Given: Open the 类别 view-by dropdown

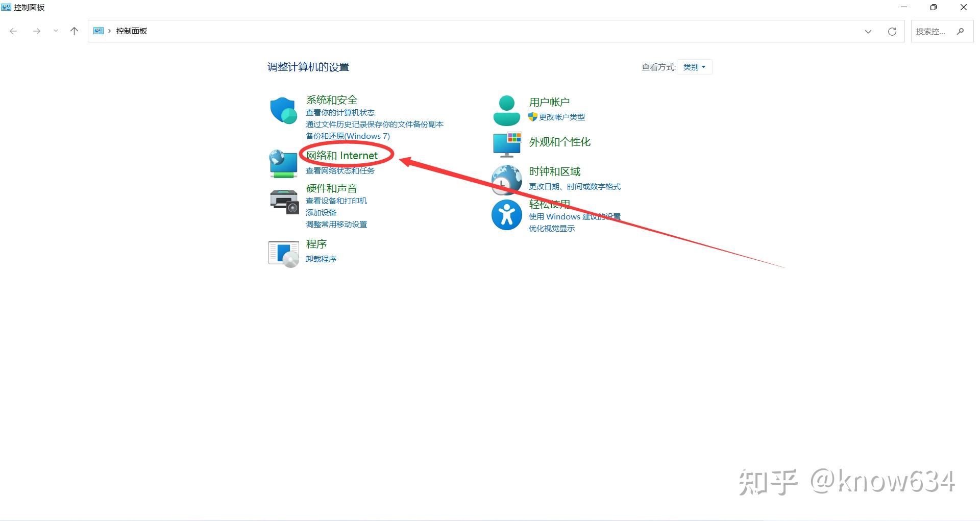Looking at the screenshot, I should tap(694, 67).
